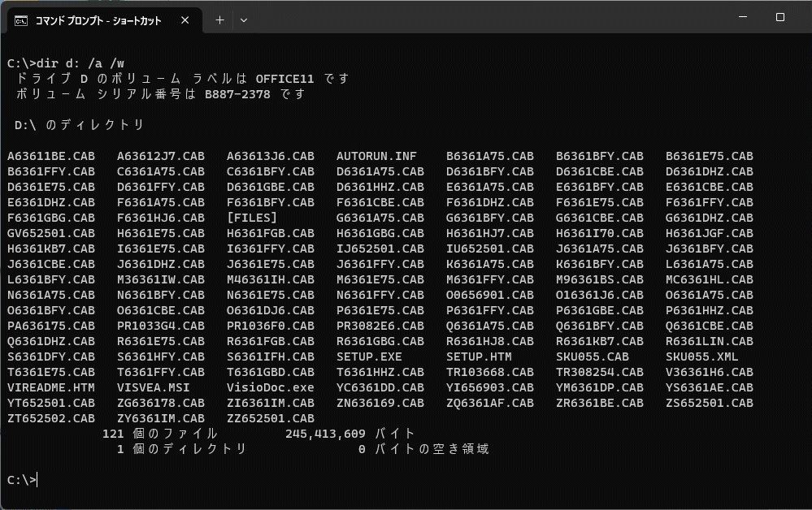Click the VIREADME.HTM file name
Image resolution: width=812 pixels, height=510 pixels.
point(50,387)
